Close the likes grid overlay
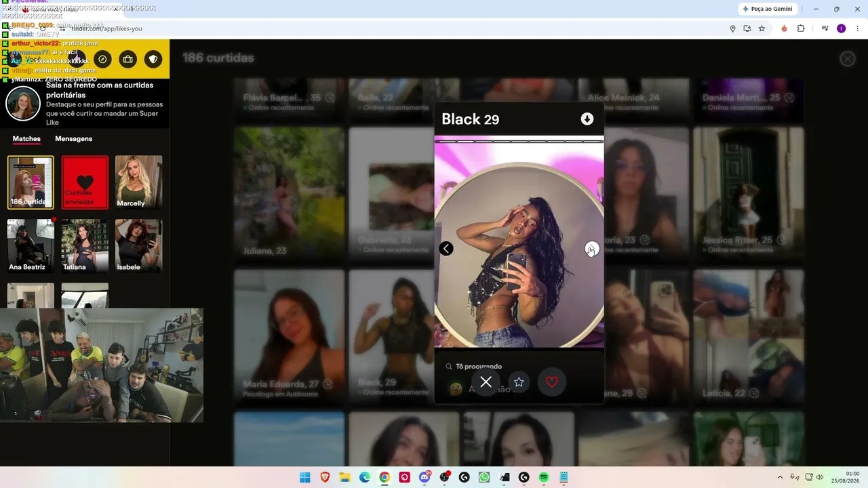This screenshot has width=868, height=488. pyautogui.click(x=848, y=59)
